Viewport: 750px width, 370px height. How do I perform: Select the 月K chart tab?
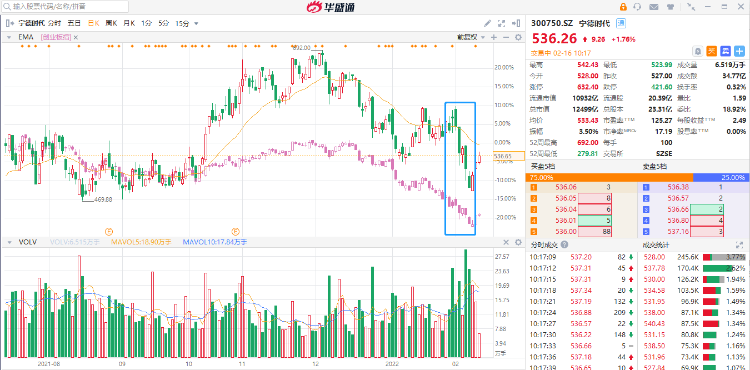[x=129, y=23]
